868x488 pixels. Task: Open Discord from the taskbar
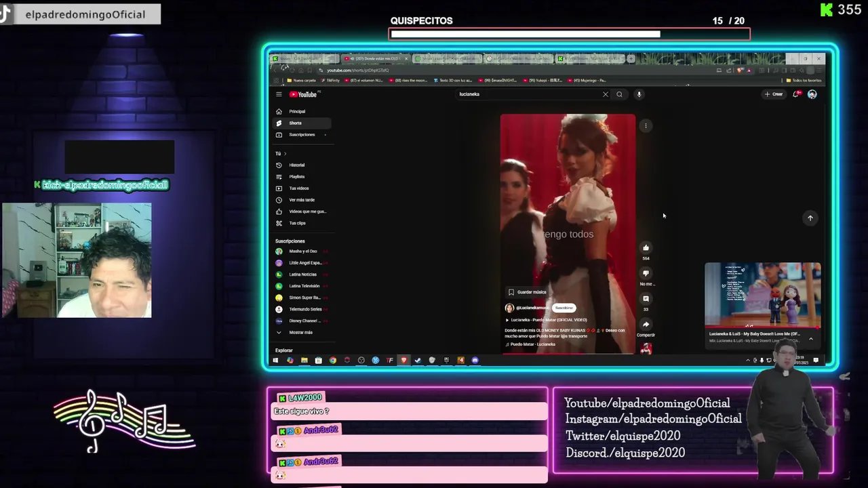pyautogui.click(x=475, y=361)
